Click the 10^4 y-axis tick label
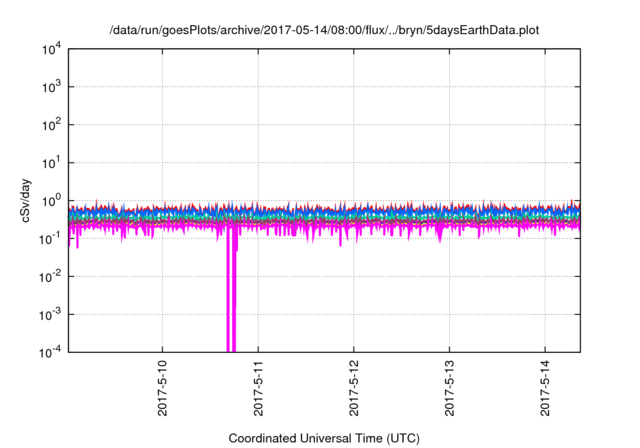 [52, 49]
